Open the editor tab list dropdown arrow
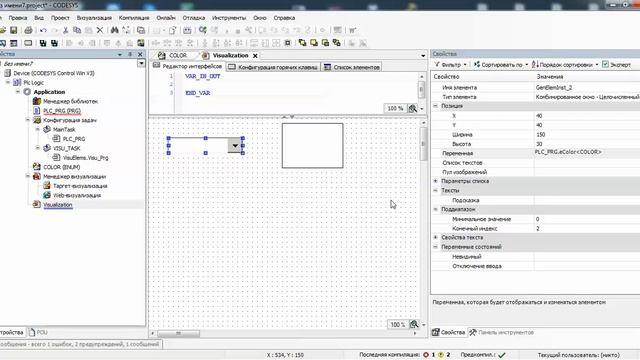The width and height of the screenshot is (640, 360). [x=423, y=56]
